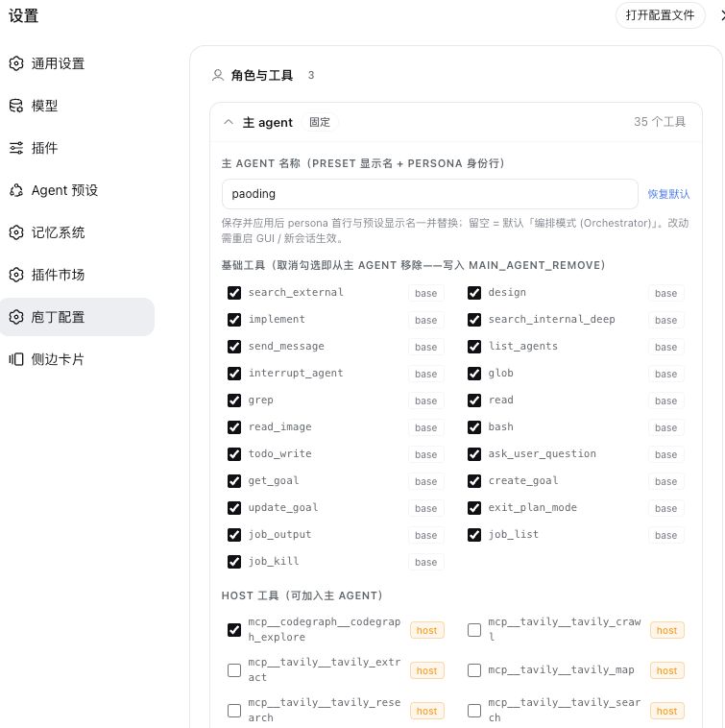
Task: Toggle the implement tool checkbox
Action: (234, 320)
